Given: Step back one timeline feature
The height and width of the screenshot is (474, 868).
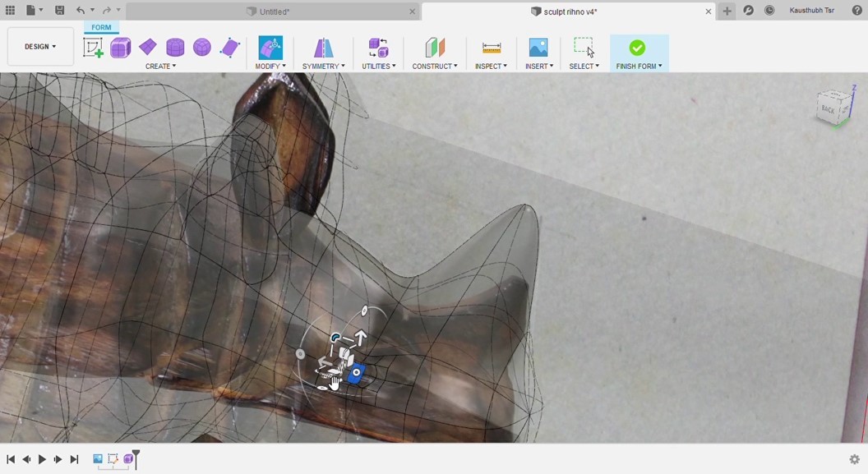Looking at the screenshot, I should pyautogui.click(x=26, y=459).
